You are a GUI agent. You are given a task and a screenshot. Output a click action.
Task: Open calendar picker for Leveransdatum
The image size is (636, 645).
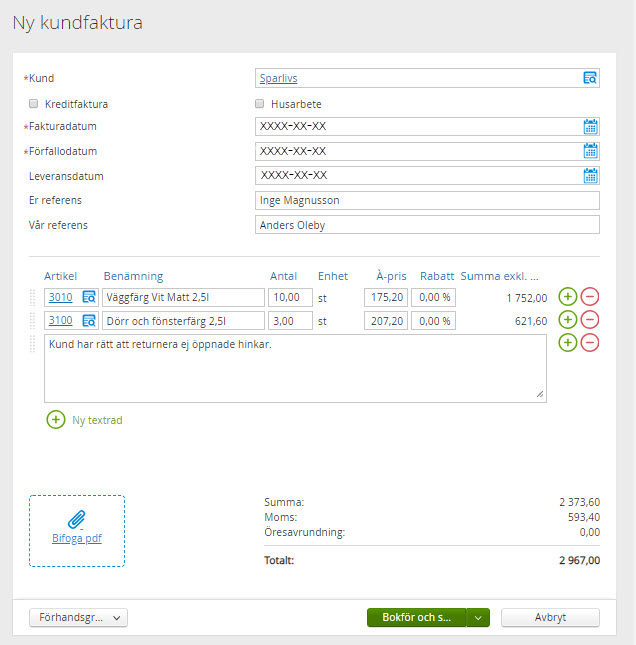coord(590,176)
